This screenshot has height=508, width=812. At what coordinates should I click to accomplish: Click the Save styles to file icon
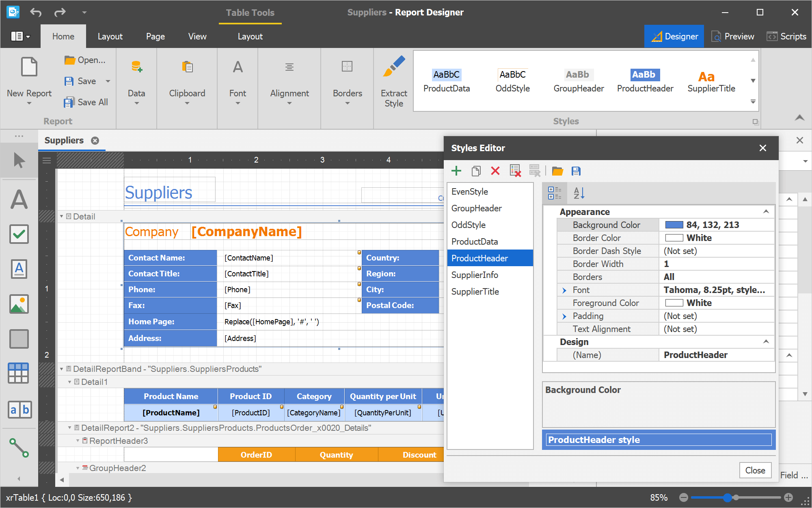tap(577, 171)
